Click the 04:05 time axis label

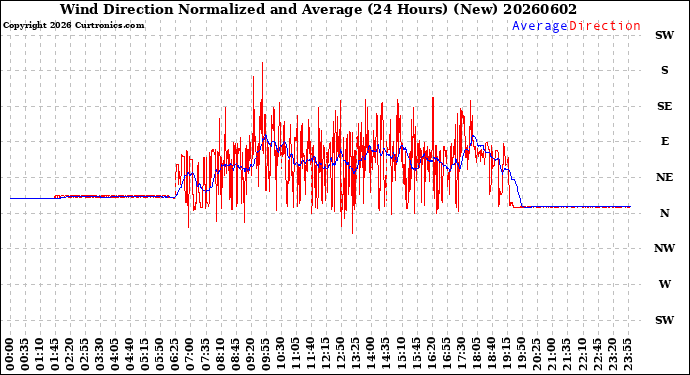(x=115, y=355)
